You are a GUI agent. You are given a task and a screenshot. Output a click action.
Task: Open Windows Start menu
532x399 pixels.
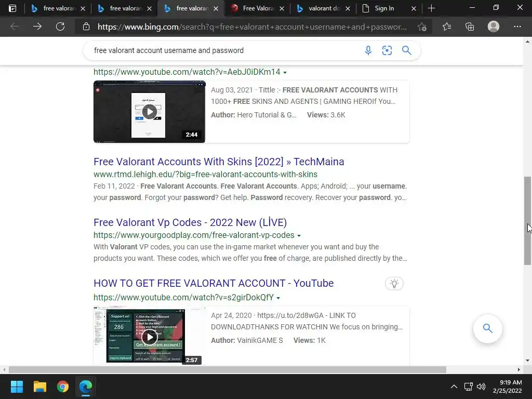point(17,387)
